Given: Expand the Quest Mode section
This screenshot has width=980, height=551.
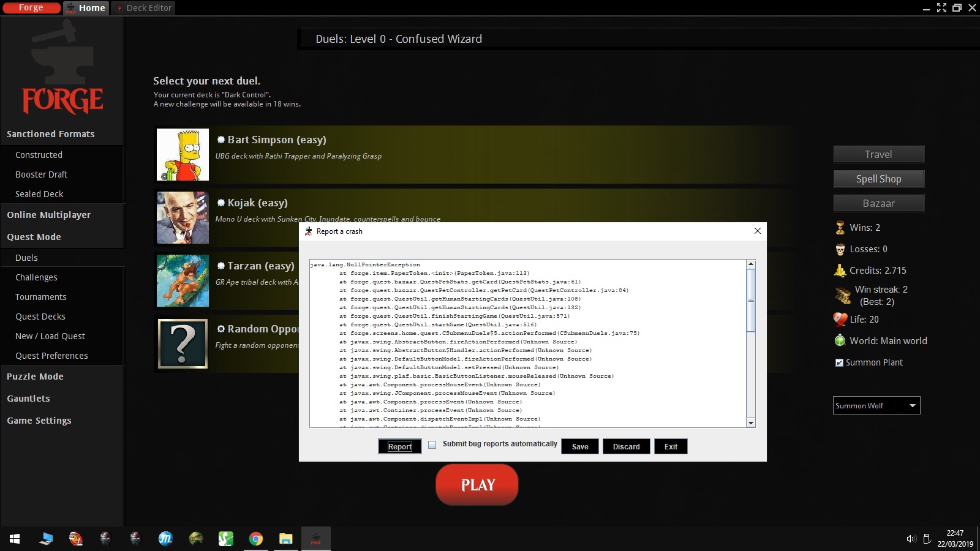Looking at the screenshot, I should tap(34, 237).
